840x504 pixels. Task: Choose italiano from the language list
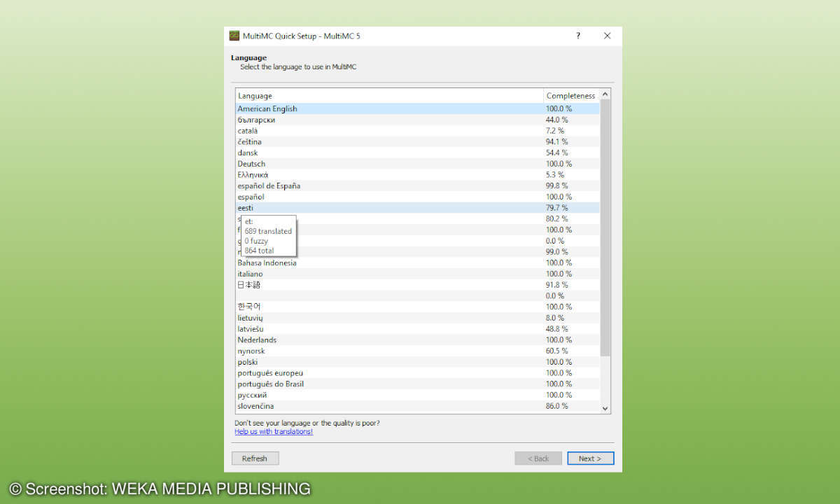418,274
